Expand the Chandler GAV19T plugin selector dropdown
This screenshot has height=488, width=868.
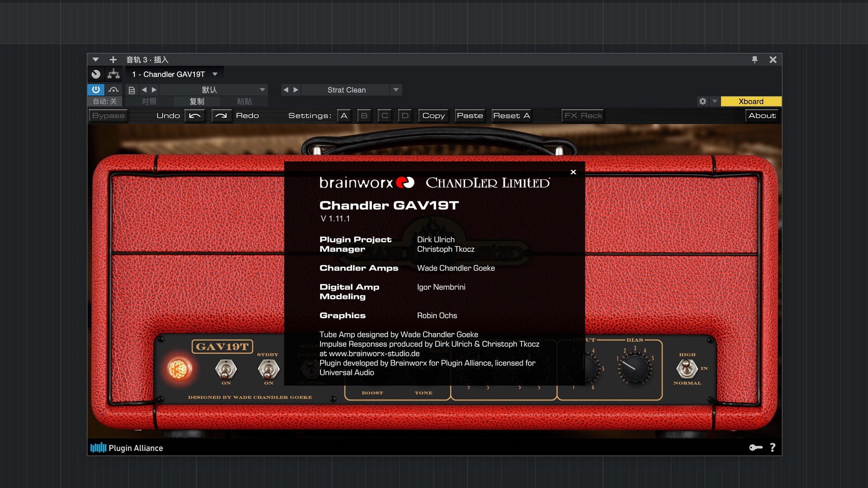pyautogui.click(x=215, y=74)
